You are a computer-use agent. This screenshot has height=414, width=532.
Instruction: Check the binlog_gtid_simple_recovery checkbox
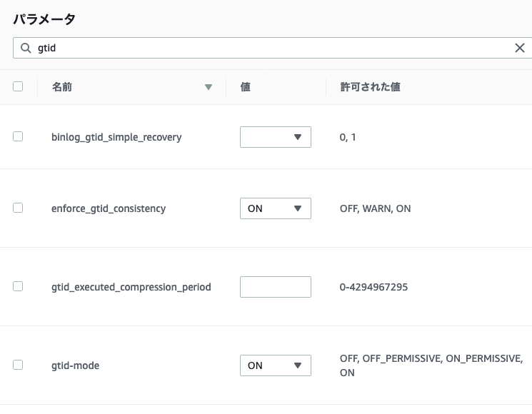tap(18, 136)
